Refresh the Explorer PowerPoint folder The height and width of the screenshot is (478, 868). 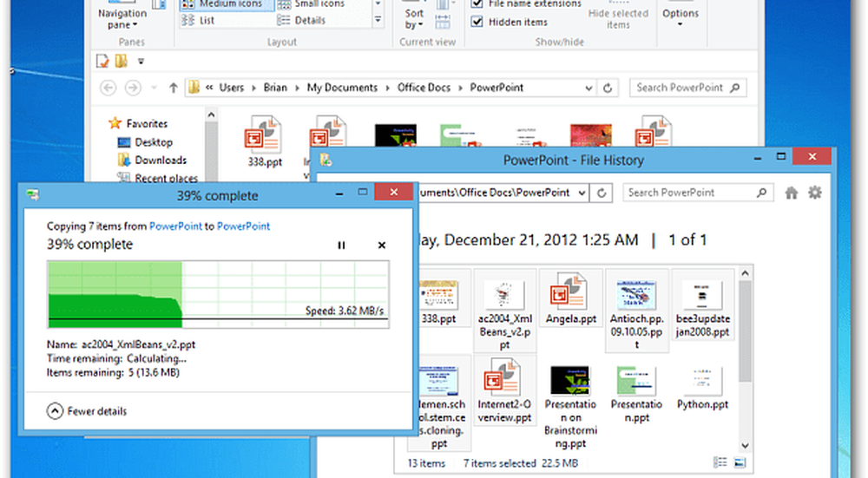(608, 88)
